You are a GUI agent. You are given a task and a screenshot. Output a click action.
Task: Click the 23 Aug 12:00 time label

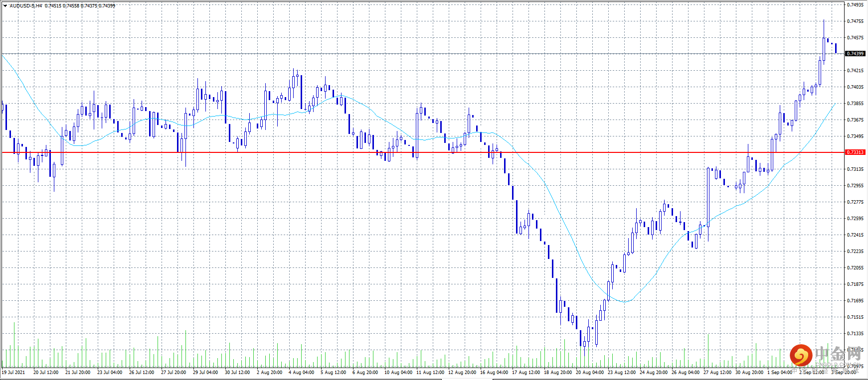(622, 373)
